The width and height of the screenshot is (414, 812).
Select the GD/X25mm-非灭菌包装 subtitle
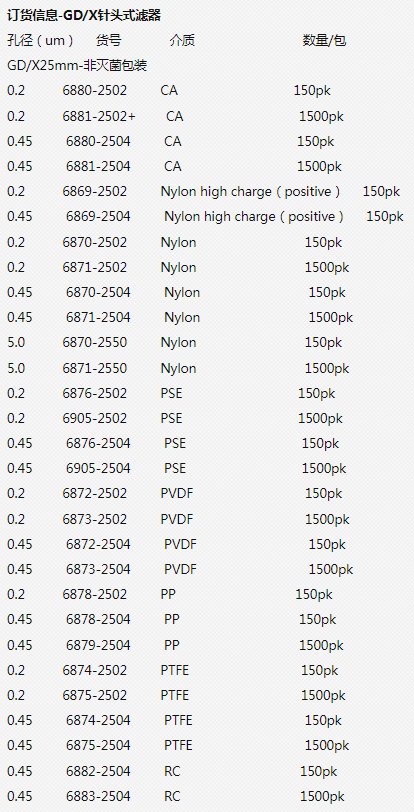pos(77,65)
